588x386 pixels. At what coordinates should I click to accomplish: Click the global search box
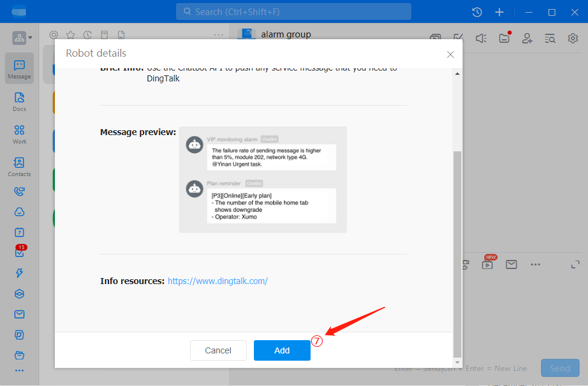294,12
